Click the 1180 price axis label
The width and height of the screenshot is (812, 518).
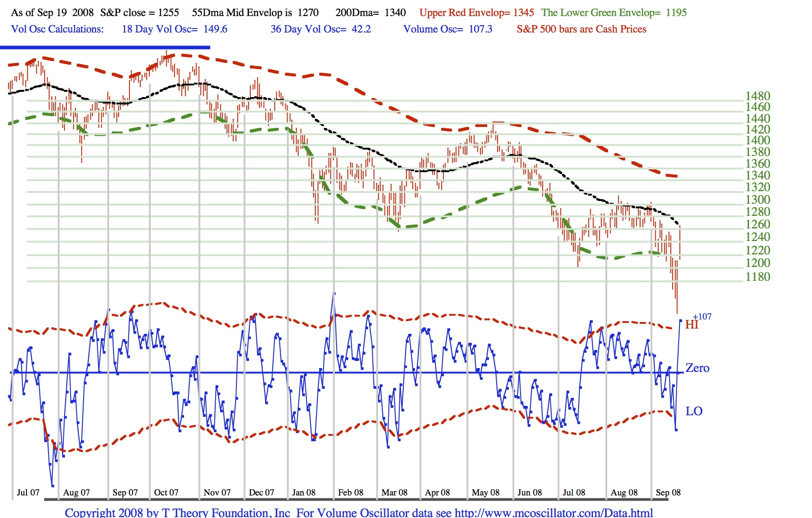pyautogui.click(x=757, y=277)
